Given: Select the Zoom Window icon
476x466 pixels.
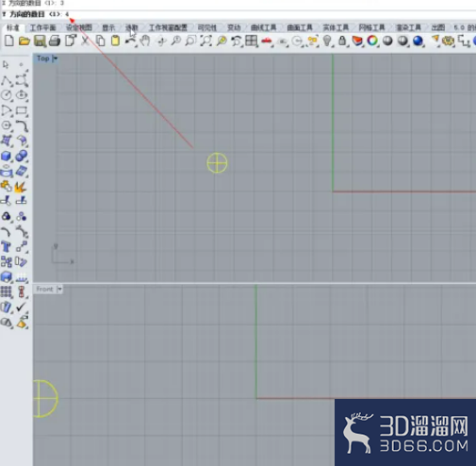Looking at the screenshot, I should [190, 42].
